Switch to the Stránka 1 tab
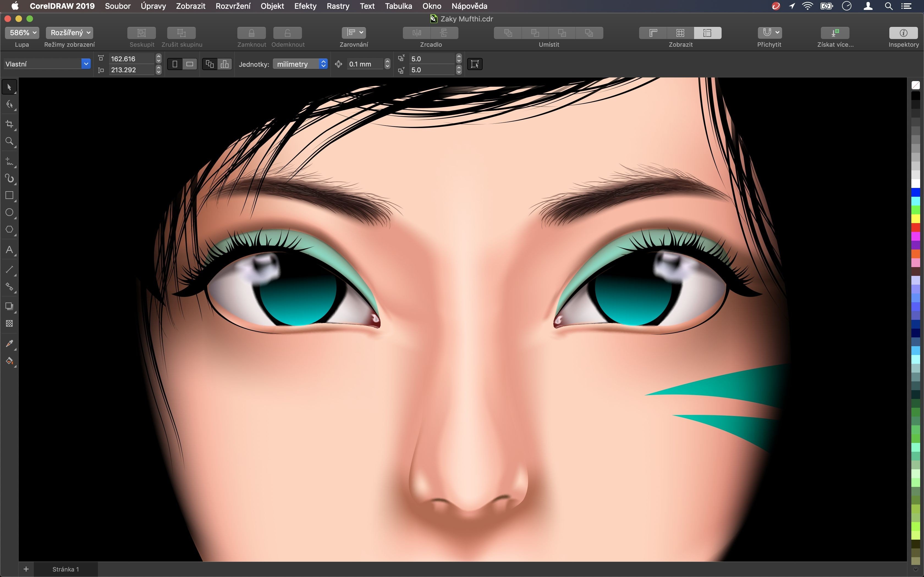This screenshot has height=577, width=924. pyautogui.click(x=66, y=569)
